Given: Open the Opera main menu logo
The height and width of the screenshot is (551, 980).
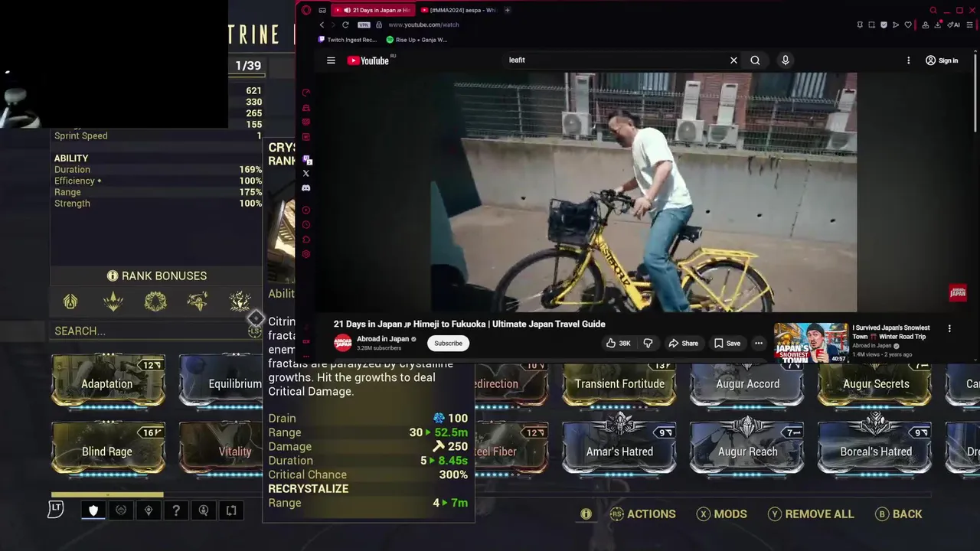Looking at the screenshot, I should click(306, 10).
